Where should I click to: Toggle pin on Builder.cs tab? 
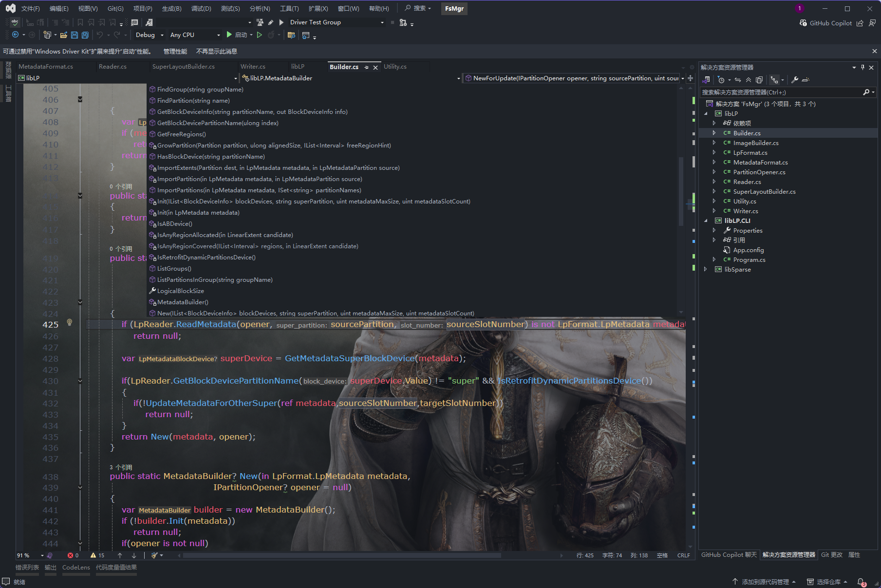[367, 67]
